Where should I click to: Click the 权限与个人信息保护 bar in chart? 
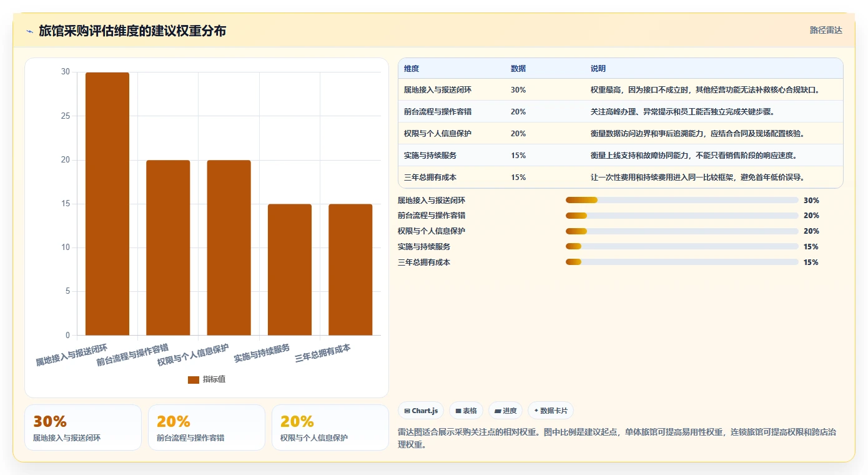click(229, 247)
